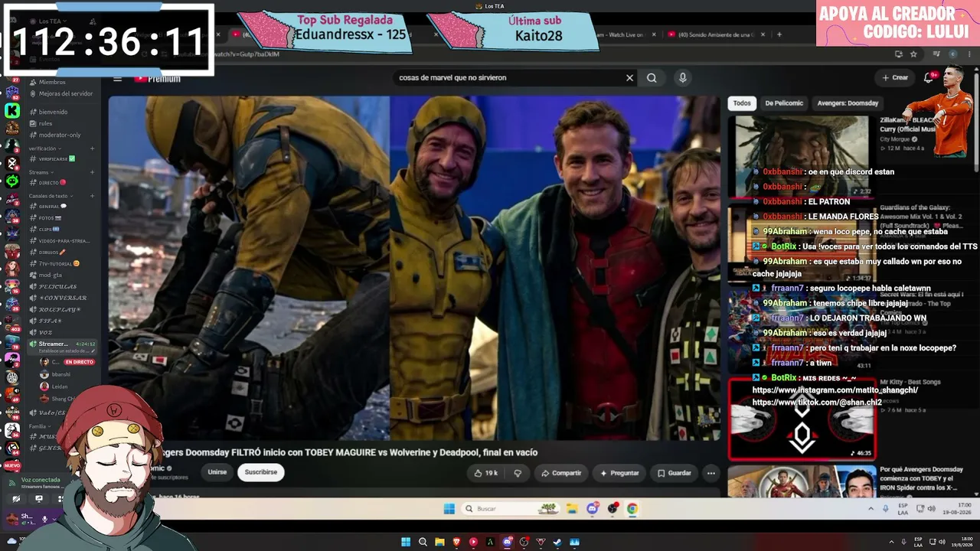Collapse the Familia channel category
This screenshot has width=980, height=551.
[x=40, y=426]
